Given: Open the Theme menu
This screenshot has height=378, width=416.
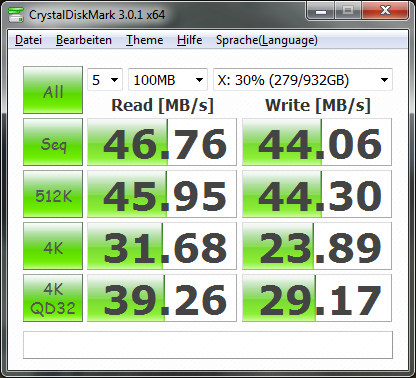Looking at the screenshot, I should click(x=144, y=40).
